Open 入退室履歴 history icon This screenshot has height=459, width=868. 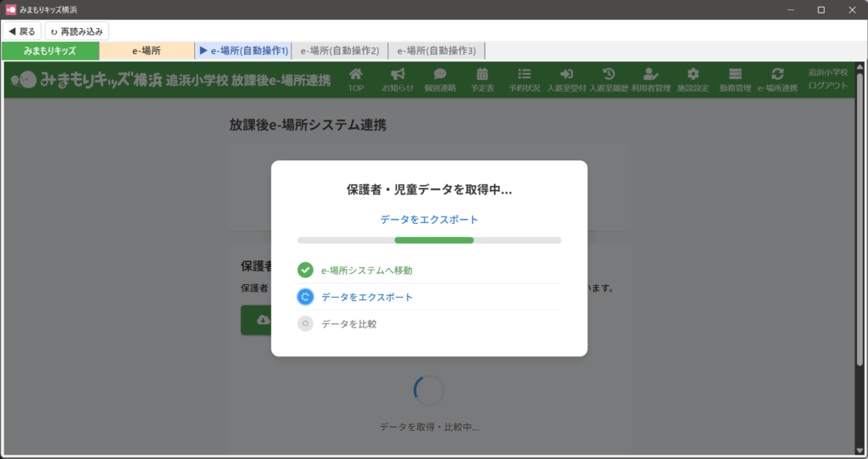click(609, 75)
